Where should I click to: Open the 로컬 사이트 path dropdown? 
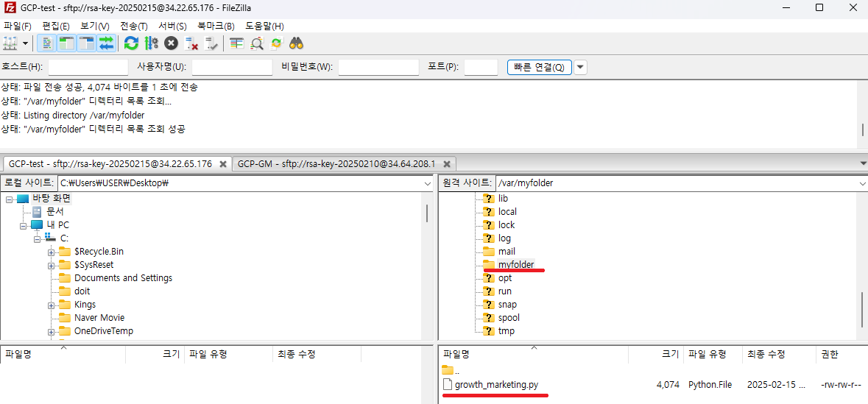pyautogui.click(x=427, y=183)
